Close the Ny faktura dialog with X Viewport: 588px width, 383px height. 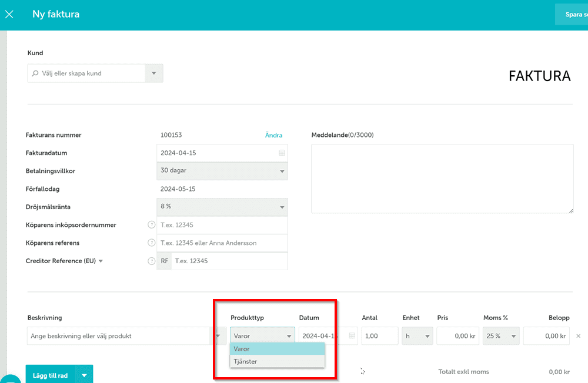click(9, 14)
